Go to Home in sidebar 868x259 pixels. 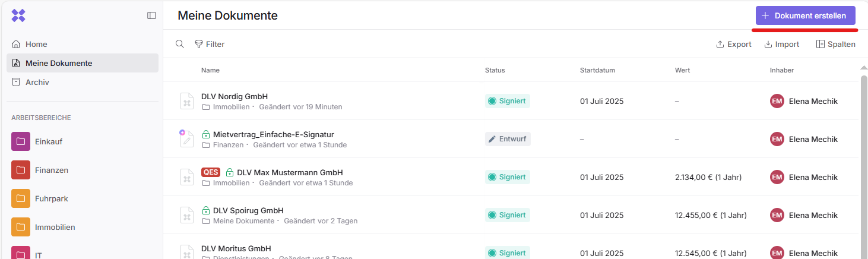(x=36, y=44)
